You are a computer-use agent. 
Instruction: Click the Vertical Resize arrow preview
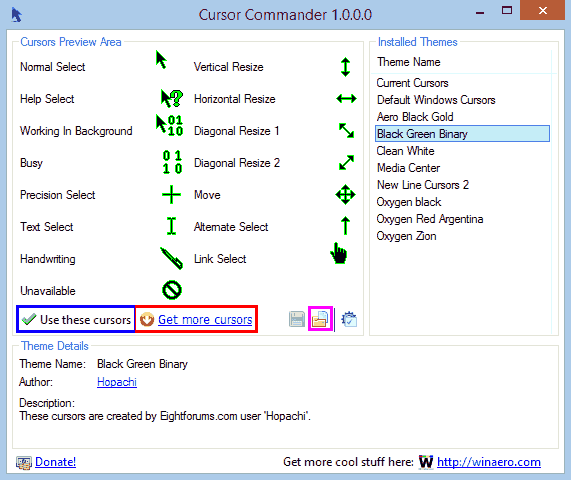[345, 67]
